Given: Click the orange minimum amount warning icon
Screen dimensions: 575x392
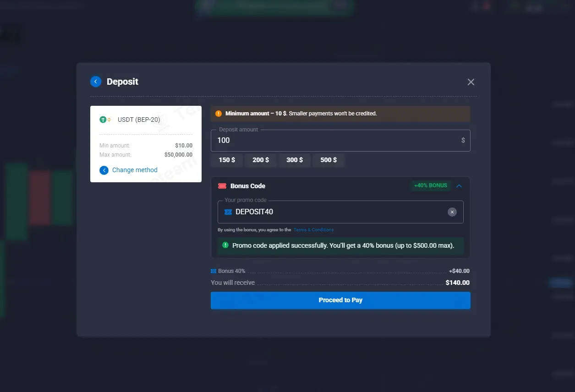Looking at the screenshot, I should pyautogui.click(x=219, y=114).
